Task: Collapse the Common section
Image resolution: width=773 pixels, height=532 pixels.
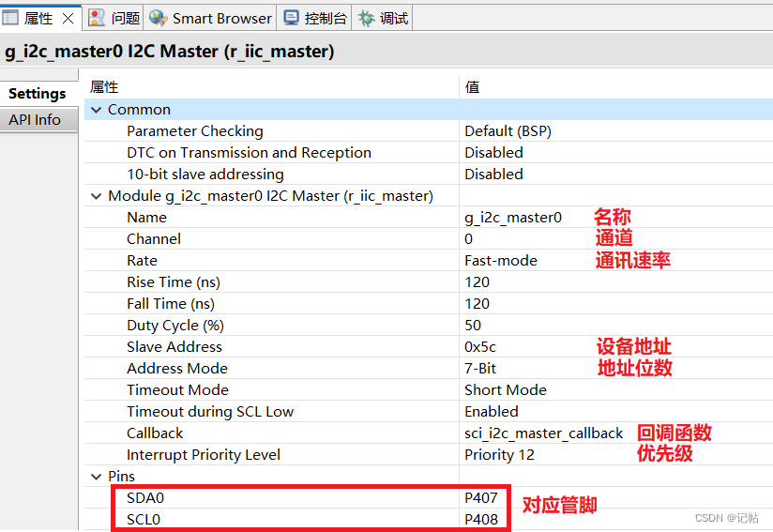Action: [96, 110]
